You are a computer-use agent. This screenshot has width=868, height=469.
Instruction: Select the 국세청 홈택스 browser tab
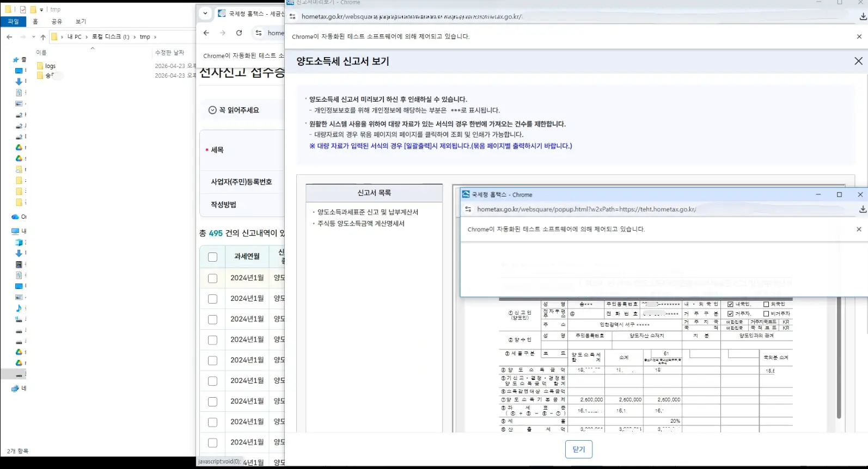point(250,14)
